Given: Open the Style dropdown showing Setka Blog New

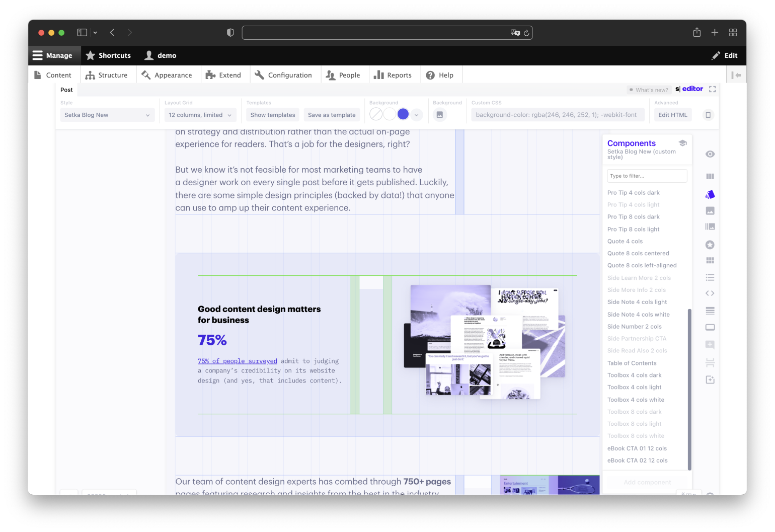Looking at the screenshot, I should point(107,114).
